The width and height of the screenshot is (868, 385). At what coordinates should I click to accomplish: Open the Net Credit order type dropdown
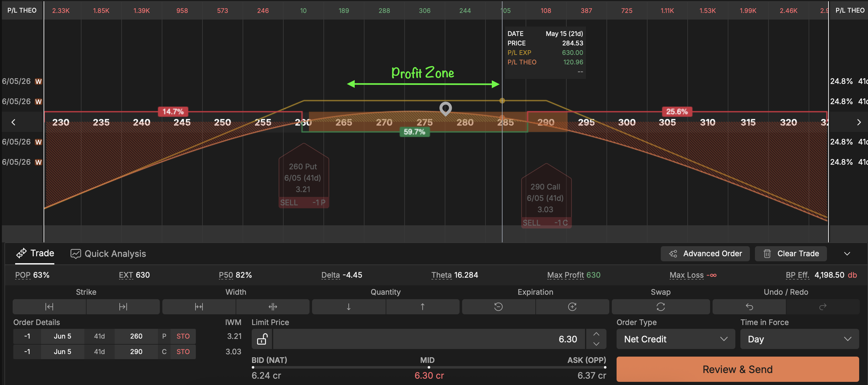click(675, 339)
